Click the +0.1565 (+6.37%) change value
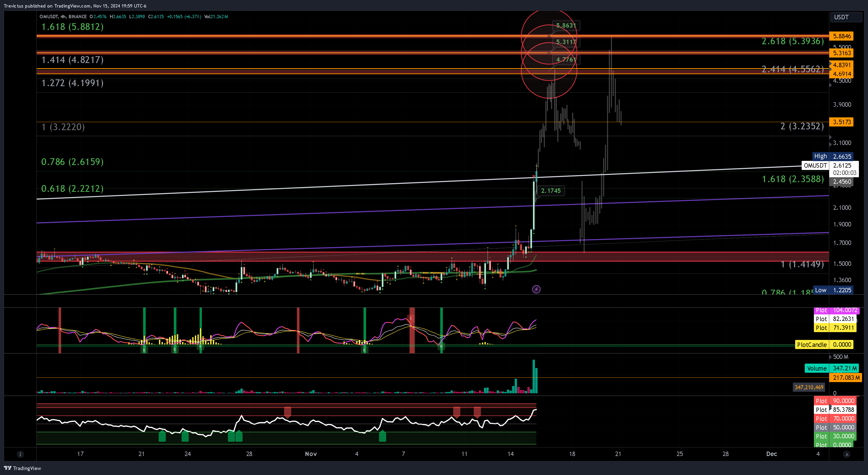868x475 pixels. pos(184,16)
